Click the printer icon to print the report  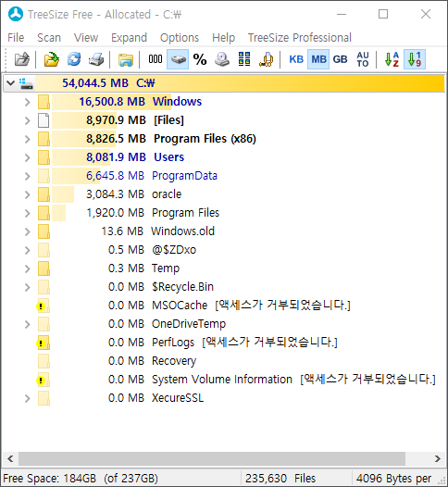(96, 59)
